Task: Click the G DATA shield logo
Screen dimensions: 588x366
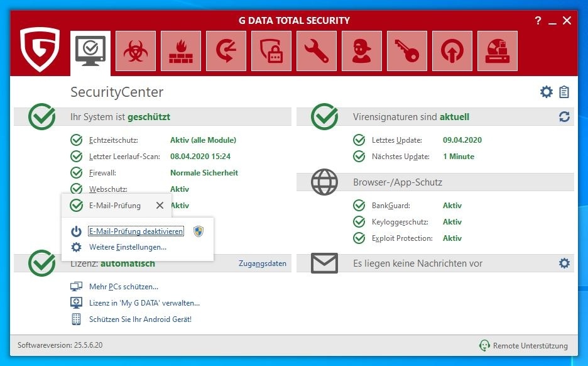Action: (40, 49)
